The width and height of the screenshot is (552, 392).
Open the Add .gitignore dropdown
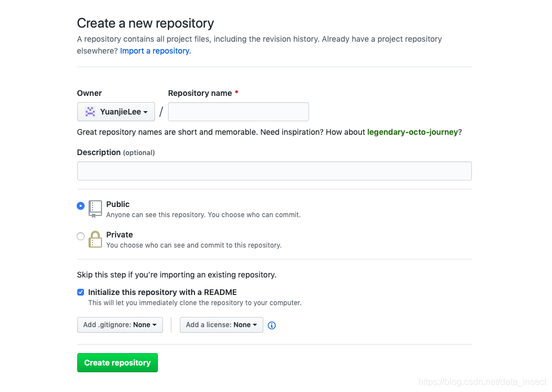point(120,325)
